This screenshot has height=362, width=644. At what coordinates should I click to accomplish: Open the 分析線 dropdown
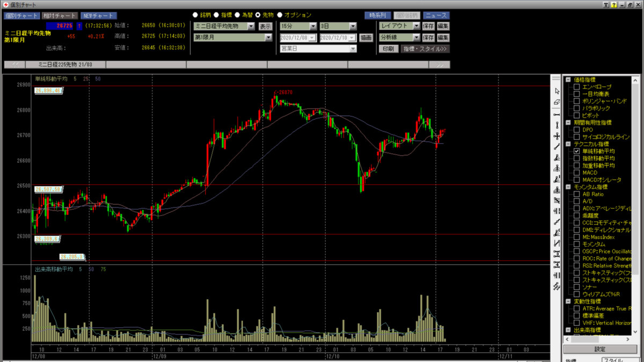point(416,38)
